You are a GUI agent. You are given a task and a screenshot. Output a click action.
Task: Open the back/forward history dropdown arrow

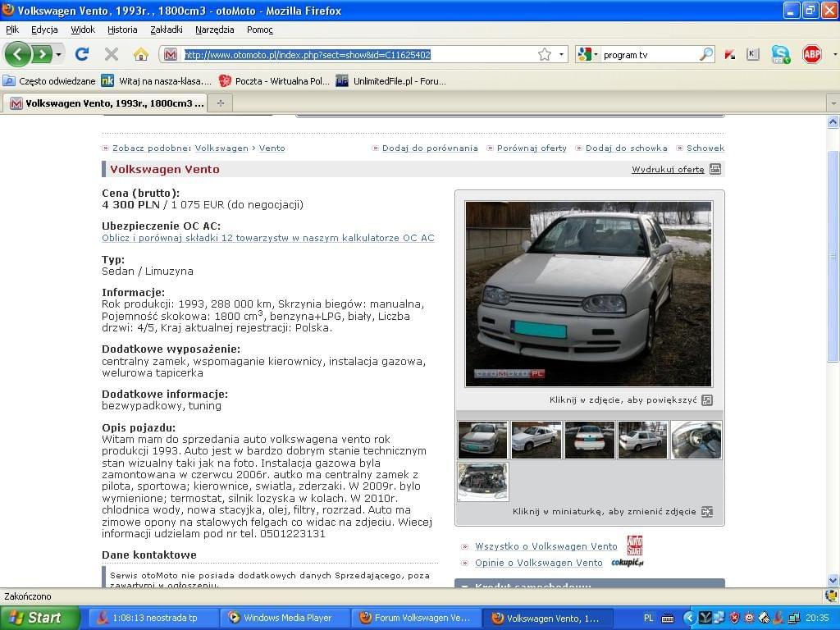pos(58,54)
